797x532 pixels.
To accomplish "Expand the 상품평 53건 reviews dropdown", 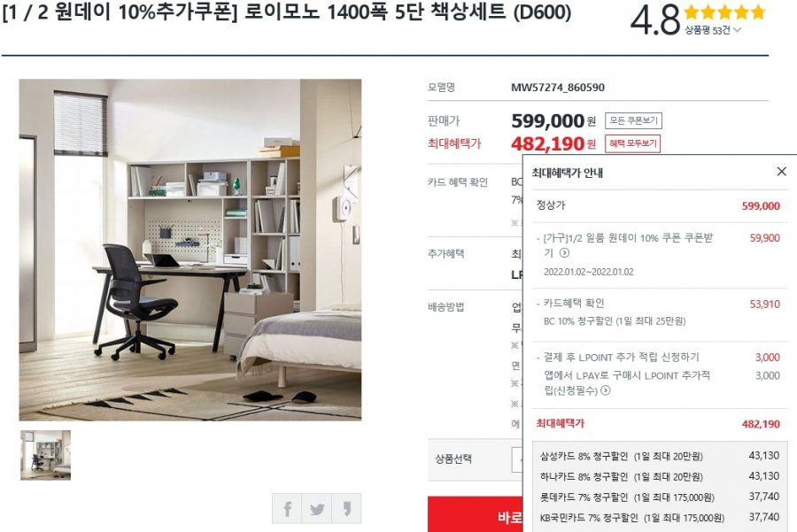I will click(713, 30).
